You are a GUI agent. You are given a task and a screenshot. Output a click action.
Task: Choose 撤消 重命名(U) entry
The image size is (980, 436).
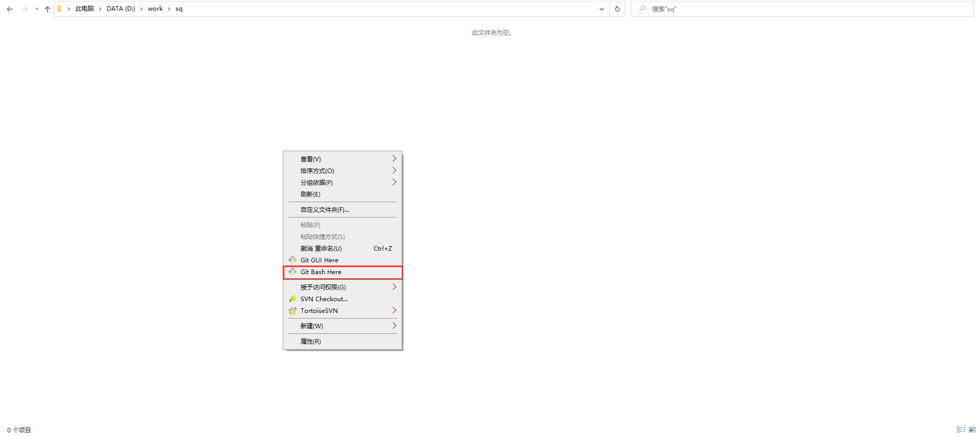coord(342,249)
